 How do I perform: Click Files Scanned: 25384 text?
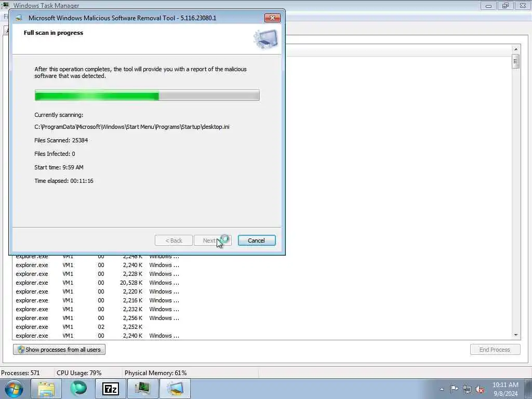(61, 140)
